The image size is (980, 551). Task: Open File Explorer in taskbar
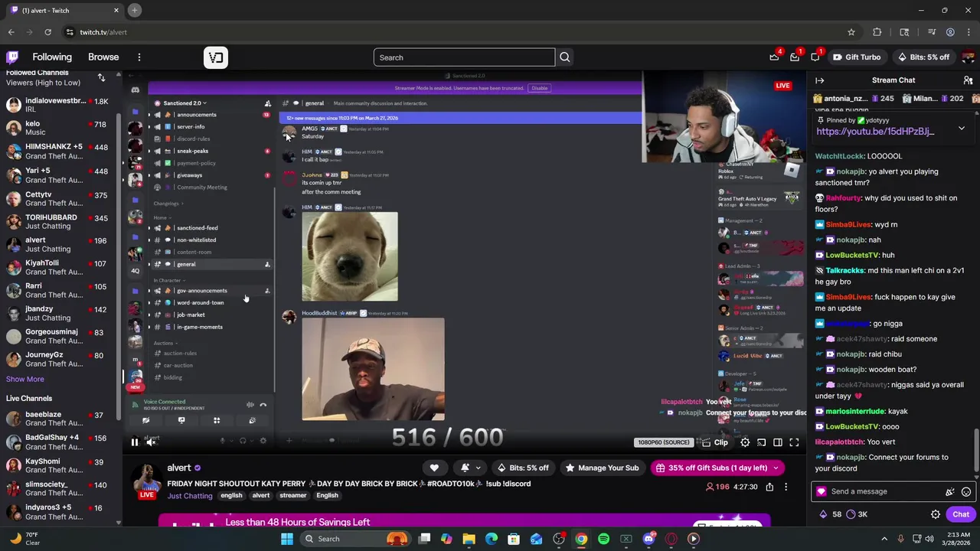point(469,539)
